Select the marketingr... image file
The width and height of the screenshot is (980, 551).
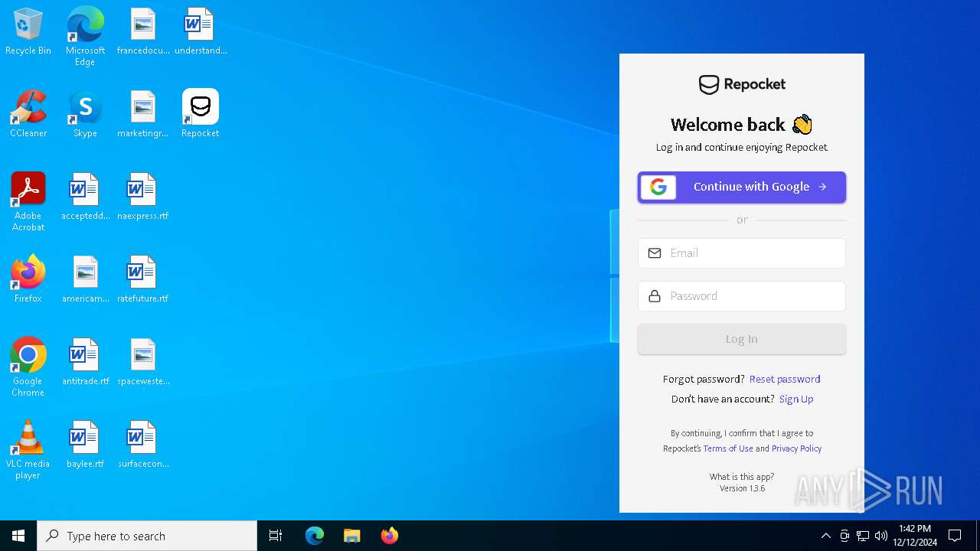(x=143, y=114)
